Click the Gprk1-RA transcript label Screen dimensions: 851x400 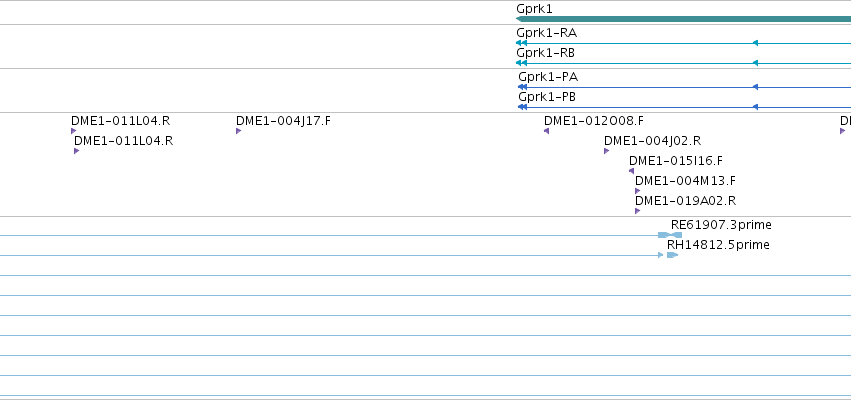pyautogui.click(x=546, y=33)
